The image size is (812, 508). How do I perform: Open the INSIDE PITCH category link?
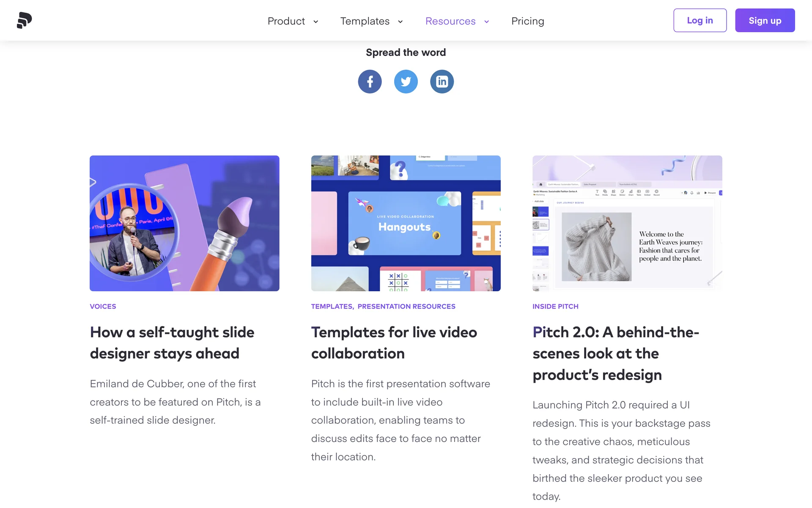(x=555, y=306)
